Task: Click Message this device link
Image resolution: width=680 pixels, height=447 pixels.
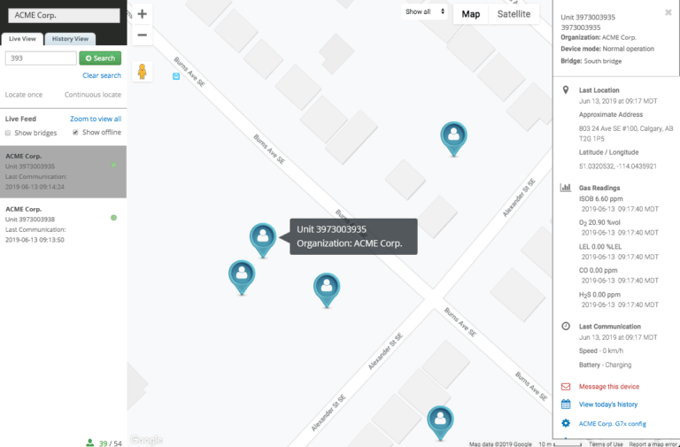Action: 609,386
